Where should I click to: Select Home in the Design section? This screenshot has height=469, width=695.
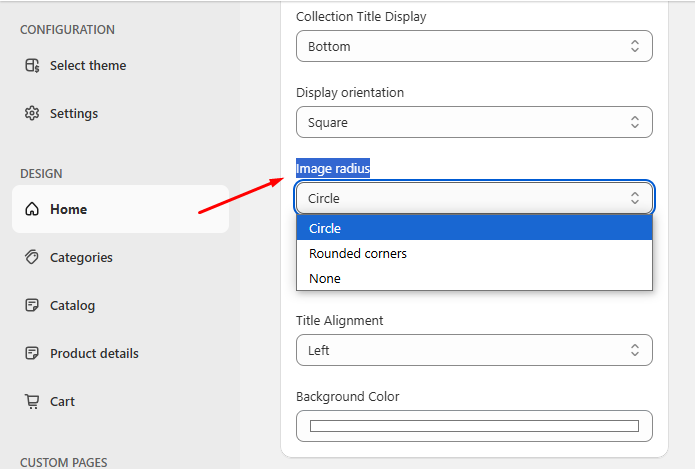pos(120,209)
